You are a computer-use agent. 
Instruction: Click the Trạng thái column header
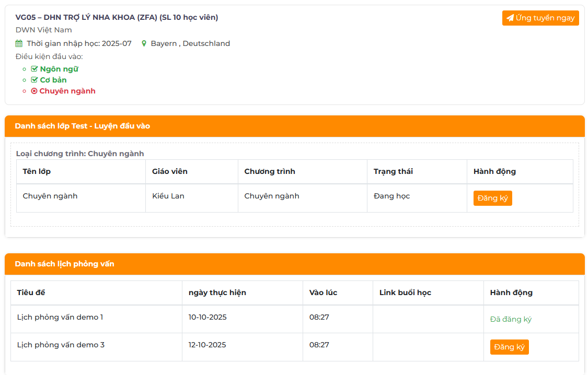pyautogui.click(x=393, y=171)
